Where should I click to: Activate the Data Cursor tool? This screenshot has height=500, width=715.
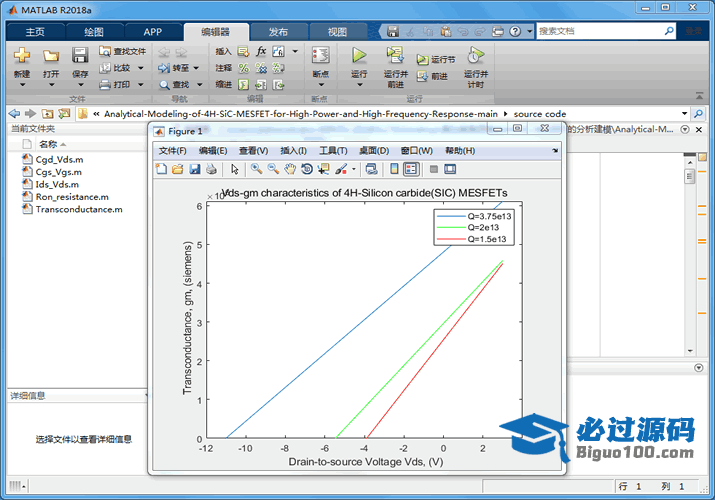point(323,169)
